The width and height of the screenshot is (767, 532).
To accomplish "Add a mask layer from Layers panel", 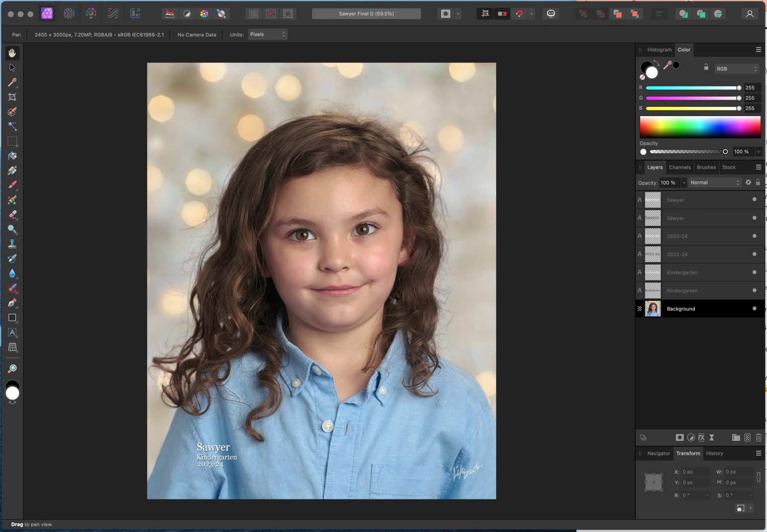I will pyautogui.click(x=680, y=437).
